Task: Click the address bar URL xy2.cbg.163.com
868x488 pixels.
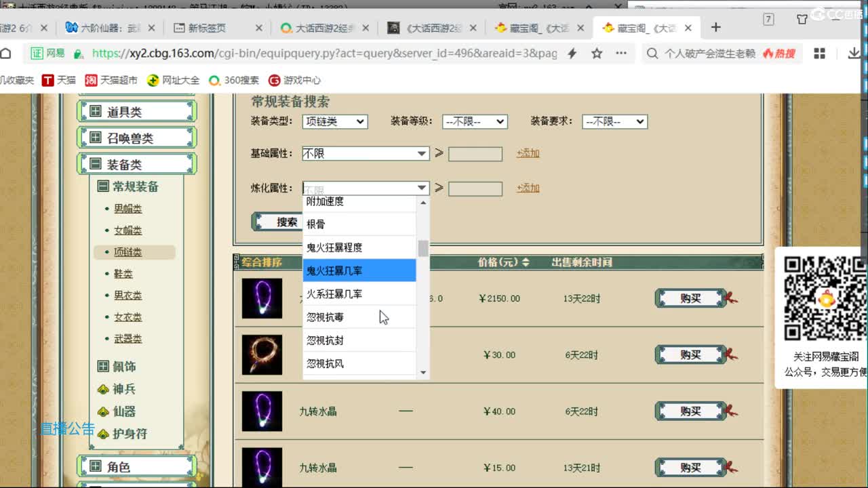Action: click(x=324, y=54)
